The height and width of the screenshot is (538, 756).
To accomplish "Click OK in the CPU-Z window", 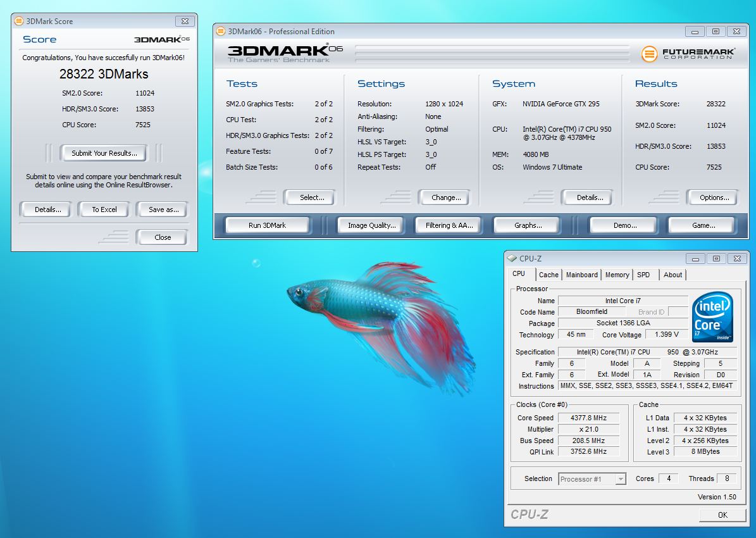I will [x=722, y=515].
